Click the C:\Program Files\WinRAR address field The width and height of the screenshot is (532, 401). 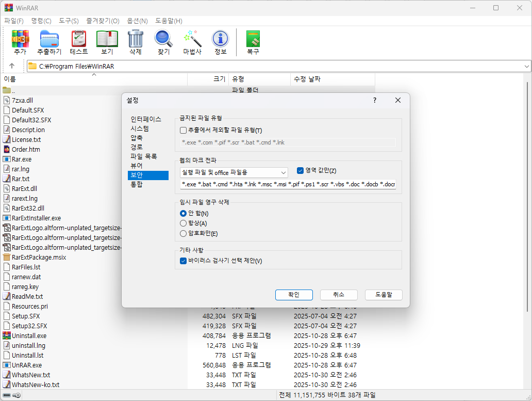click(x=278, y=66)
